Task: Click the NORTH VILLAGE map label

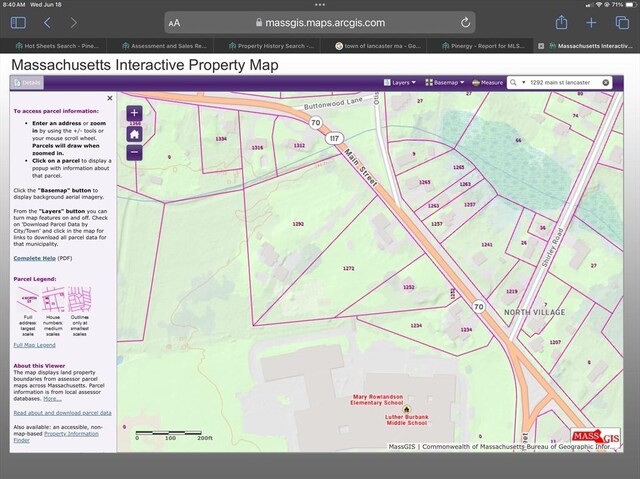Action: pyautogui.click(x=534, y=313)
